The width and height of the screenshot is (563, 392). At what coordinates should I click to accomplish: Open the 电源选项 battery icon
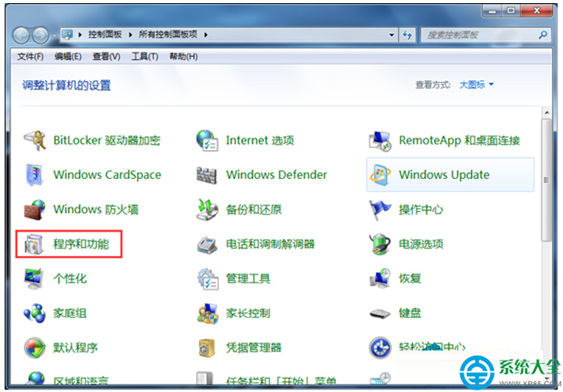(380, 244)
